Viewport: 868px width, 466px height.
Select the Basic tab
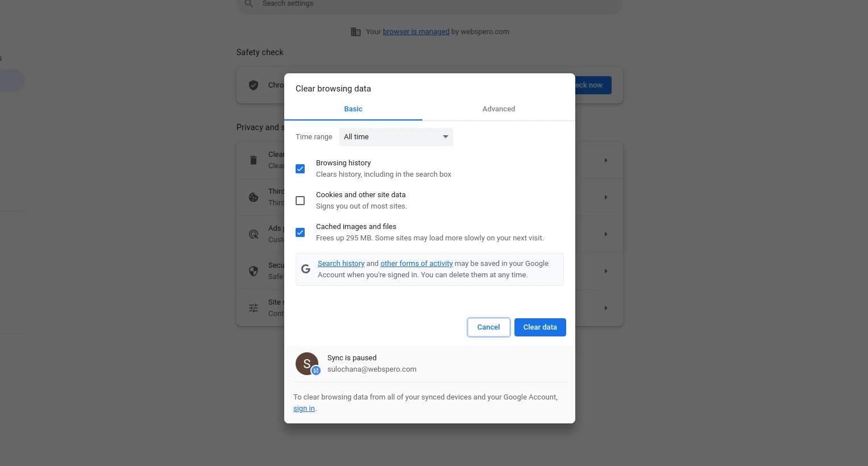pyautogui.click(x=353, y=109)
